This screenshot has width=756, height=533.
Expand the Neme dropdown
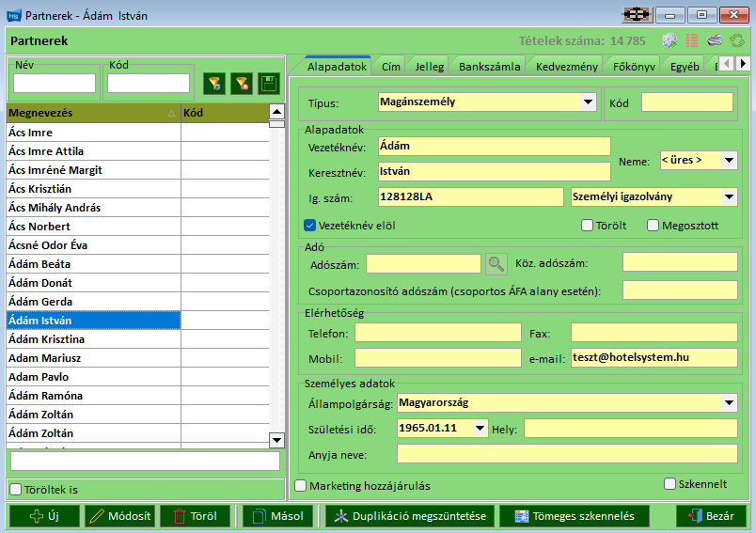[x=729, y=160]
